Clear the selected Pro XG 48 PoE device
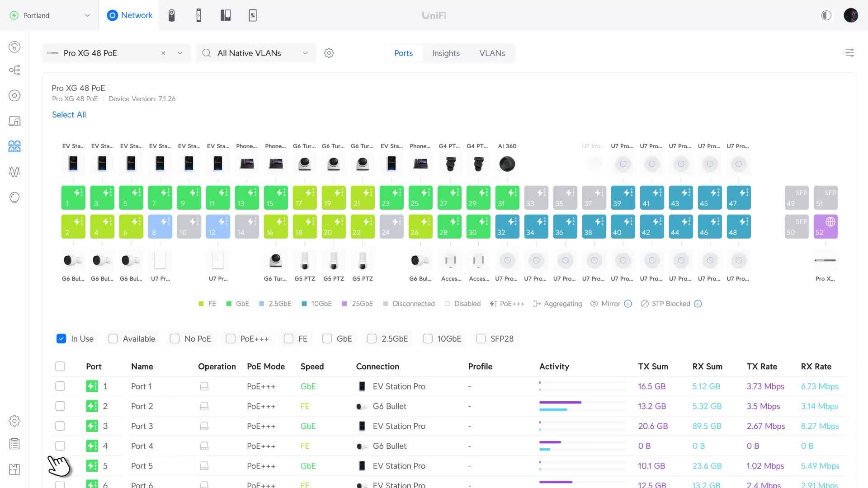 163,53
